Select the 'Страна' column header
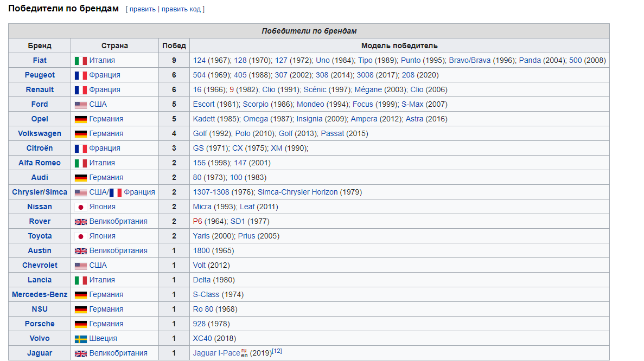 tap(114, 46)
